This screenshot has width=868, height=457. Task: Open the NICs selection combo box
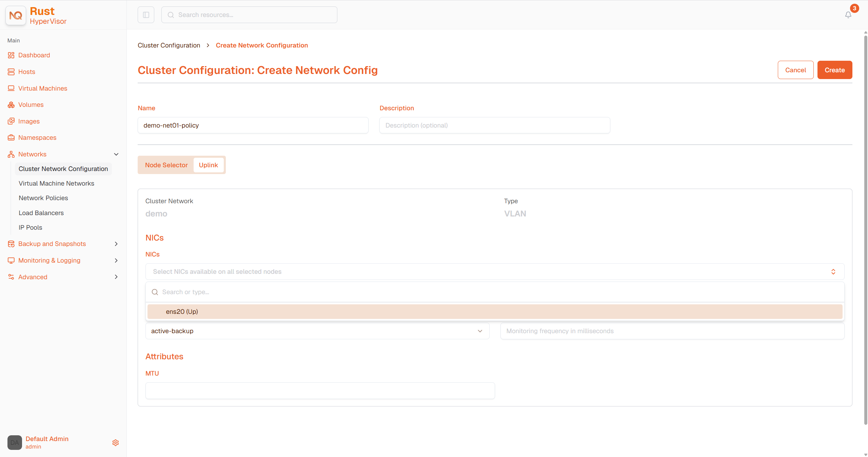tap(495, 272)
